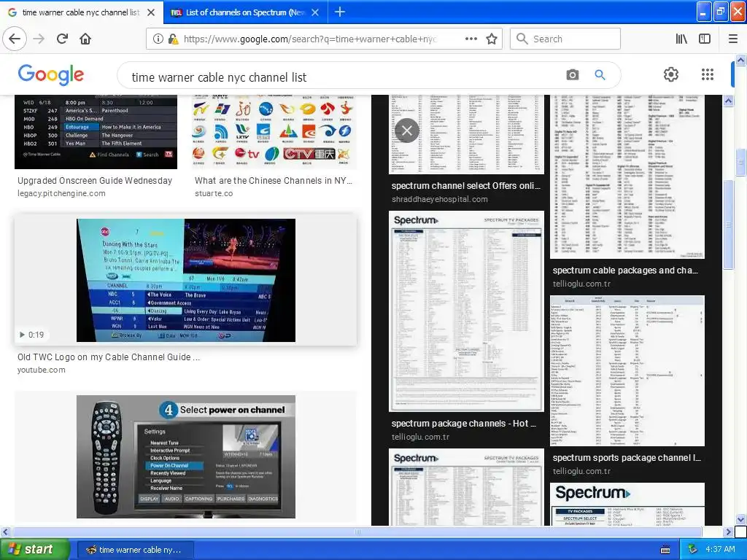
Task: Open a new browser tab
Action: tap(340, 12)
